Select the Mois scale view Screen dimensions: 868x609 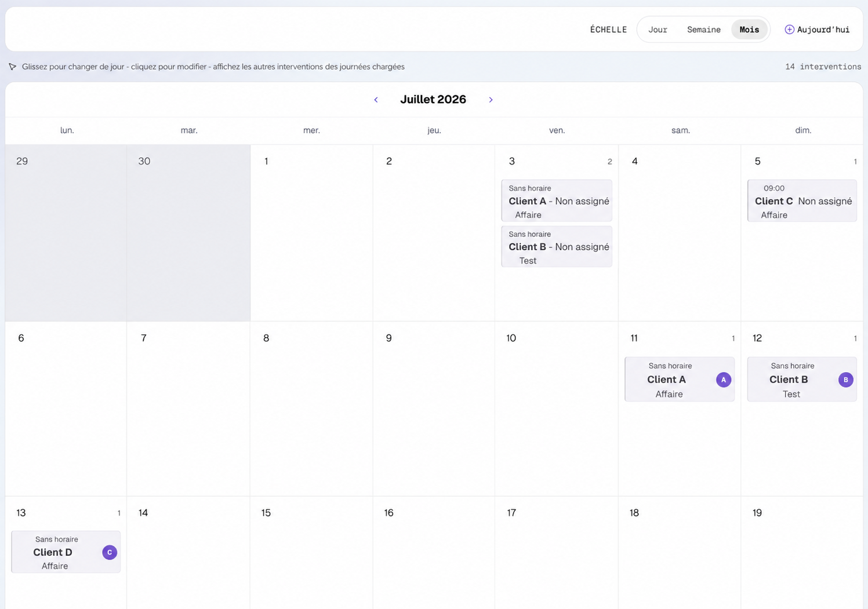click(749, 30)
